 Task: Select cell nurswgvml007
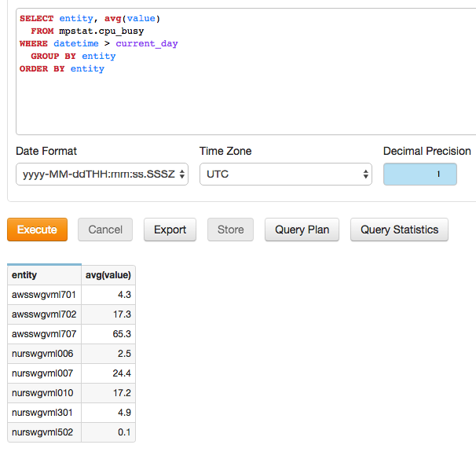[44, 373]
